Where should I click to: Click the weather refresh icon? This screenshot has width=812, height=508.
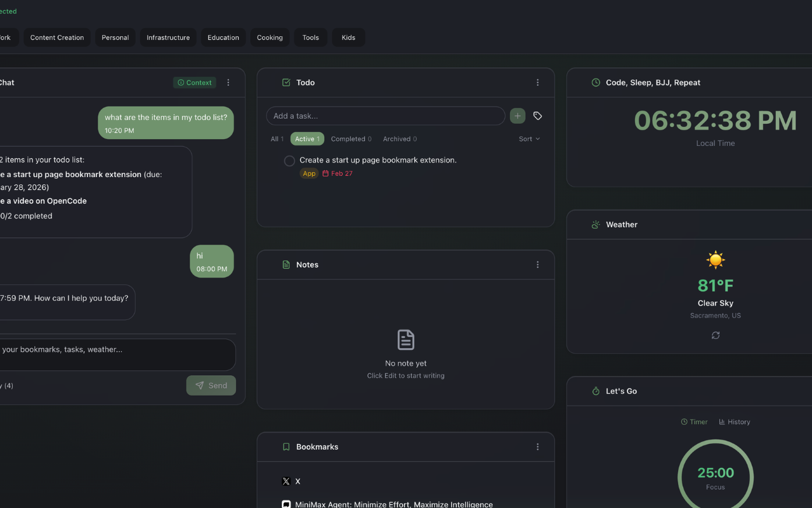point(715,335)
